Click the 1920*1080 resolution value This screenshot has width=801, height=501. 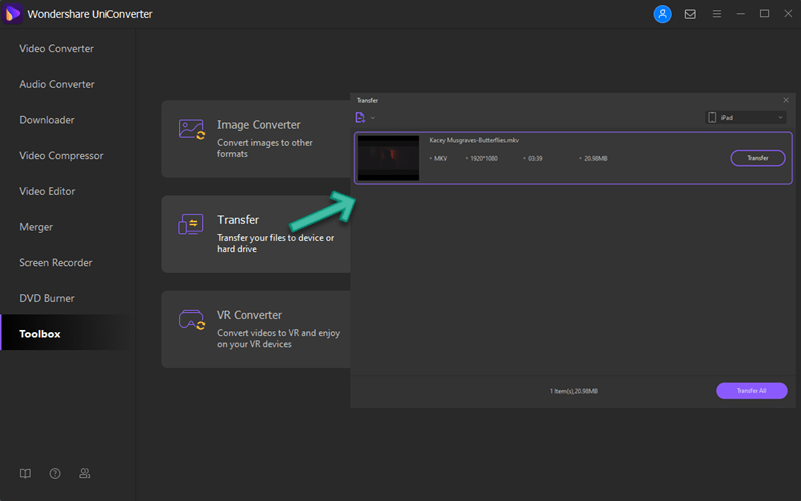(x=484, y=159)
